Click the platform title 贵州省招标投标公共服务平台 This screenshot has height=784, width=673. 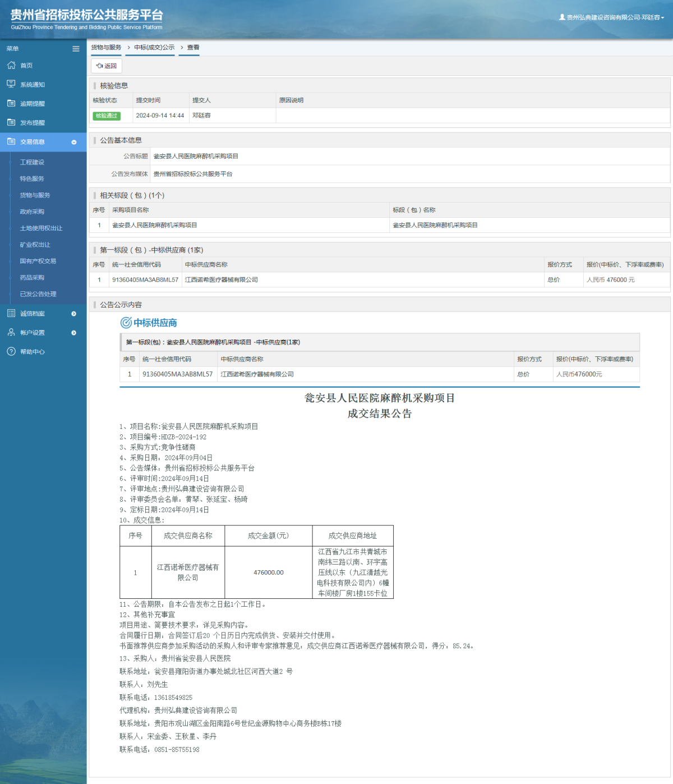(x=87, y=15)
